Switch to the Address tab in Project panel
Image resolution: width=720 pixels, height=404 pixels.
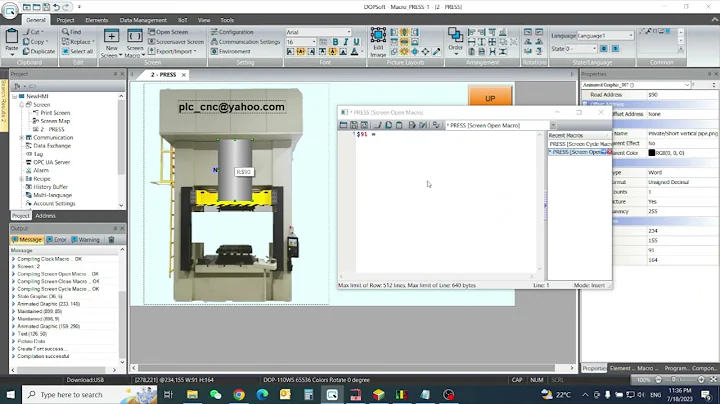tap(45, 216)
